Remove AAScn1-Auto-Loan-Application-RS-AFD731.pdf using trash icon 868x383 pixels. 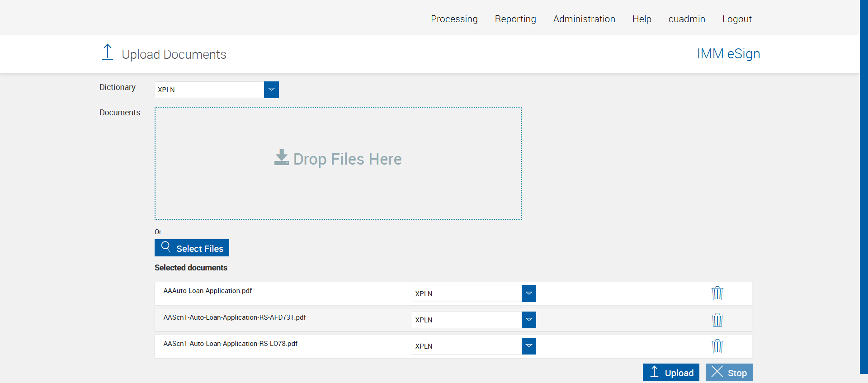click(717, 320)
